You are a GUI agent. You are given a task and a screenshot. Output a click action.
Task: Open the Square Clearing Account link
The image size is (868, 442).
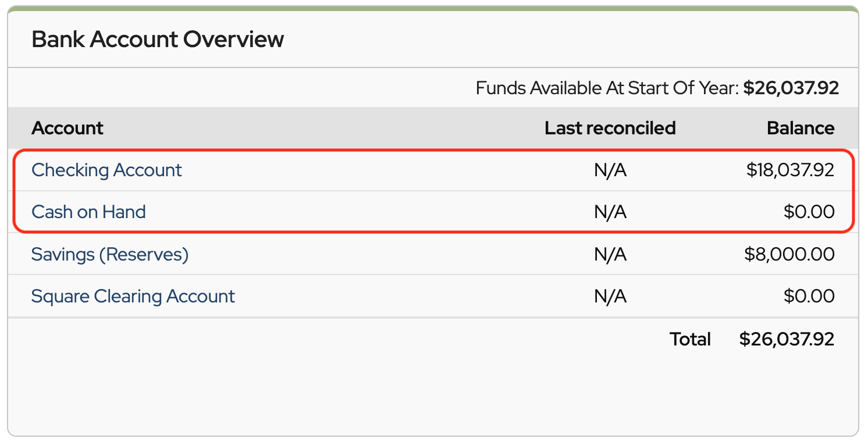click(133, 296)
